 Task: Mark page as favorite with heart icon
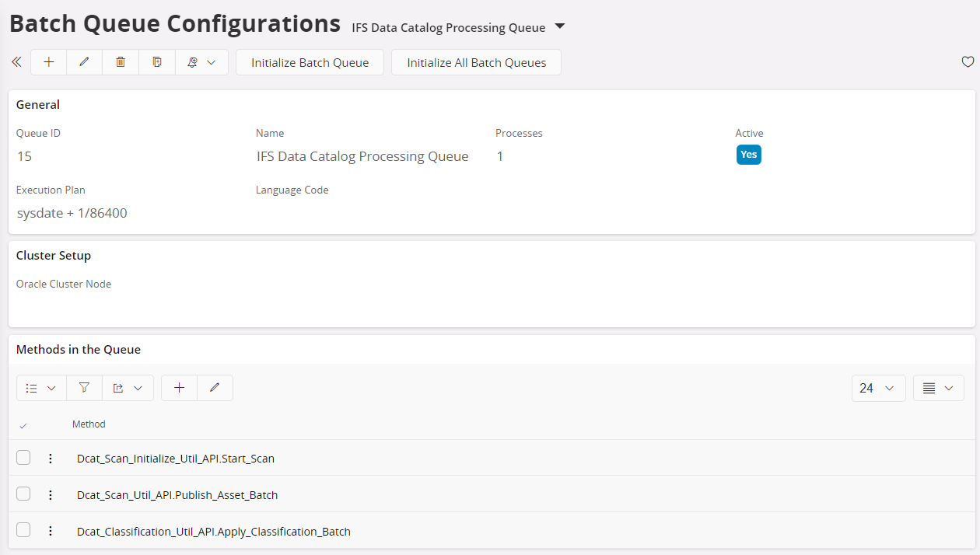[x=968, y=62]
